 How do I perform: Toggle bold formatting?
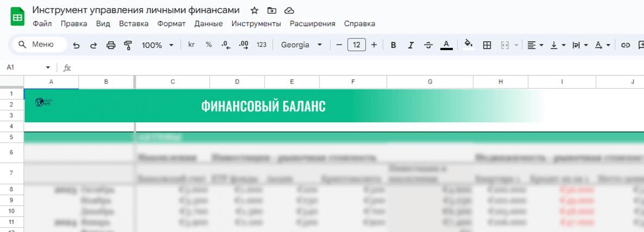pos(393,45)
